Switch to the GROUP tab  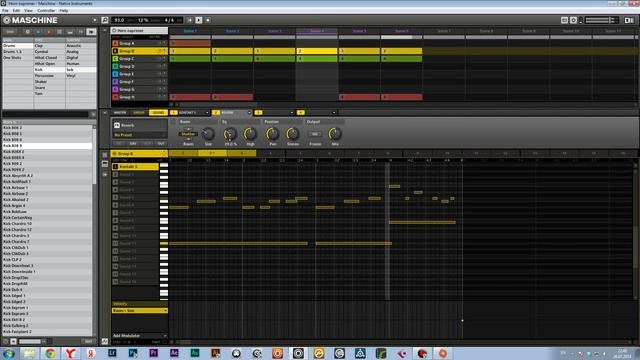(x=139, y=113)
